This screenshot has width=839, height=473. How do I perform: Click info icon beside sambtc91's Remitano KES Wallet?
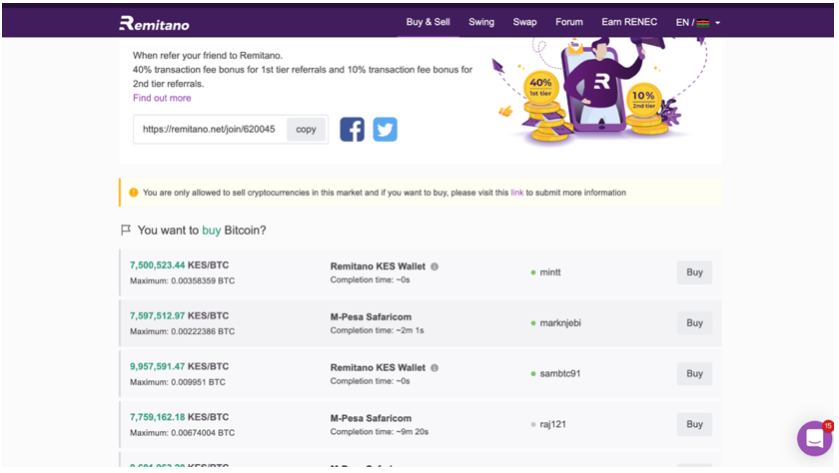[434, 368]
